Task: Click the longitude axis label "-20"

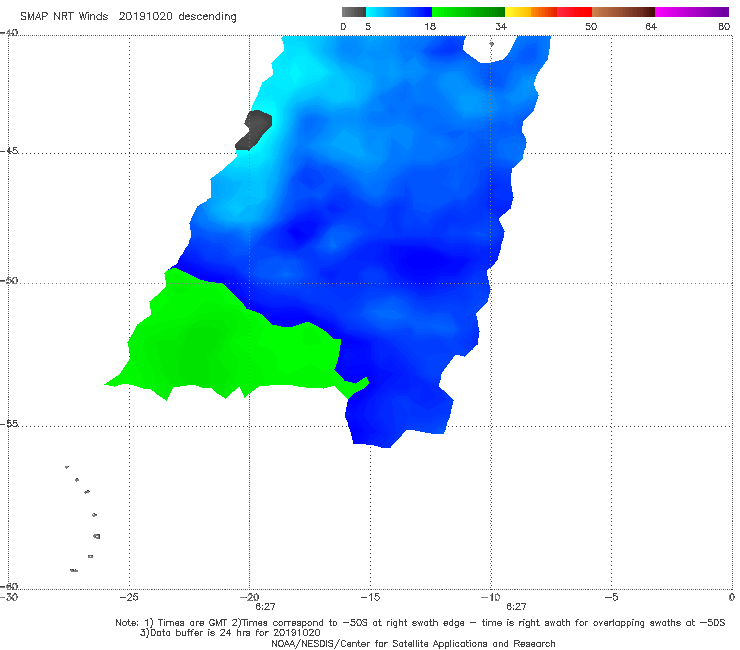Action: click(x=249, y=597)
